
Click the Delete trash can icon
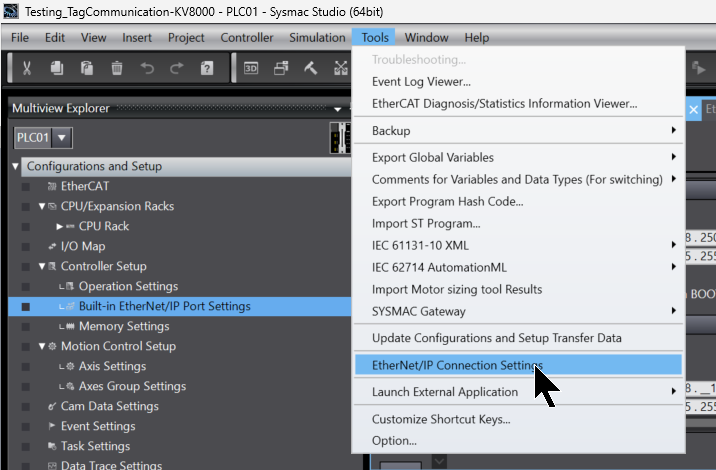click(x=117, y=68)
